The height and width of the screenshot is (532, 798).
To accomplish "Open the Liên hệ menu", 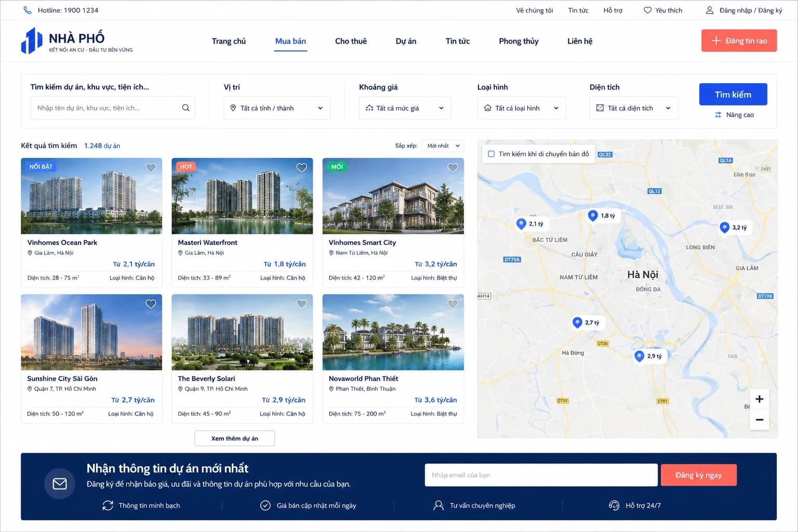I will pyautogui.click(x=580, y=41).
